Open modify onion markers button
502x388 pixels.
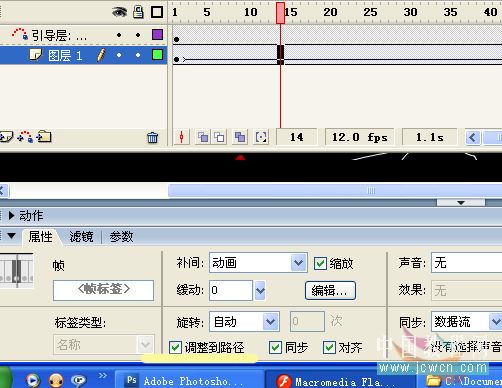click(261, 137)
